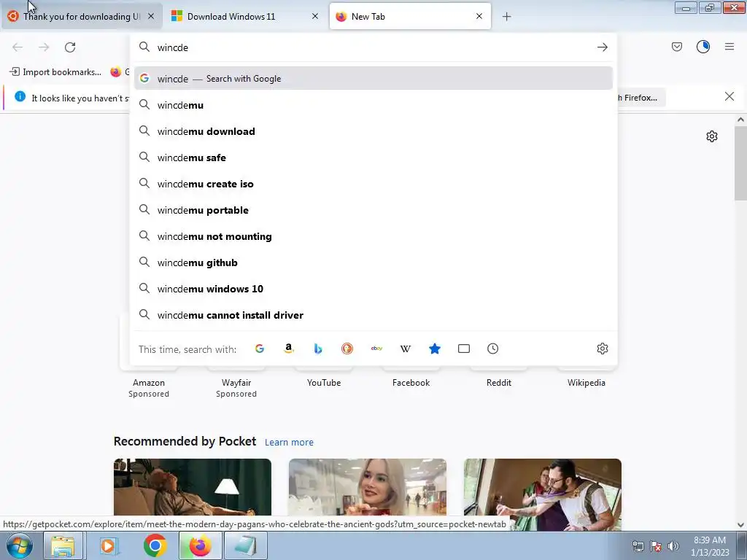Open volume control in system tray
Image resolution: width=747 pixels, height=560 pixels.
coord(673,546)
